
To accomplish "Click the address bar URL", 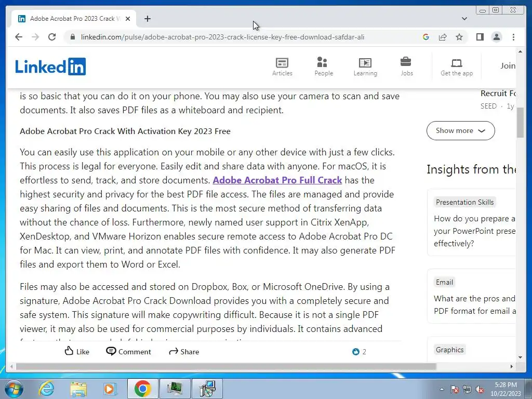I will 222,37.
